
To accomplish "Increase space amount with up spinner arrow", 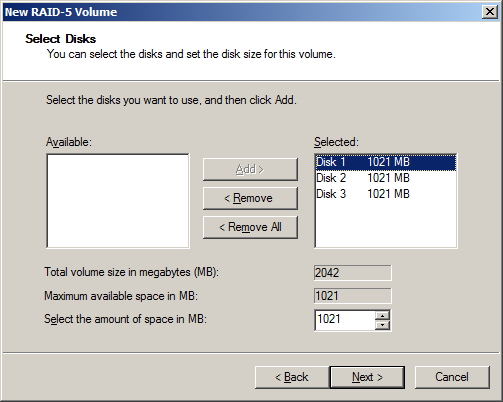I will pyautogui.click(x=382, y=315).
